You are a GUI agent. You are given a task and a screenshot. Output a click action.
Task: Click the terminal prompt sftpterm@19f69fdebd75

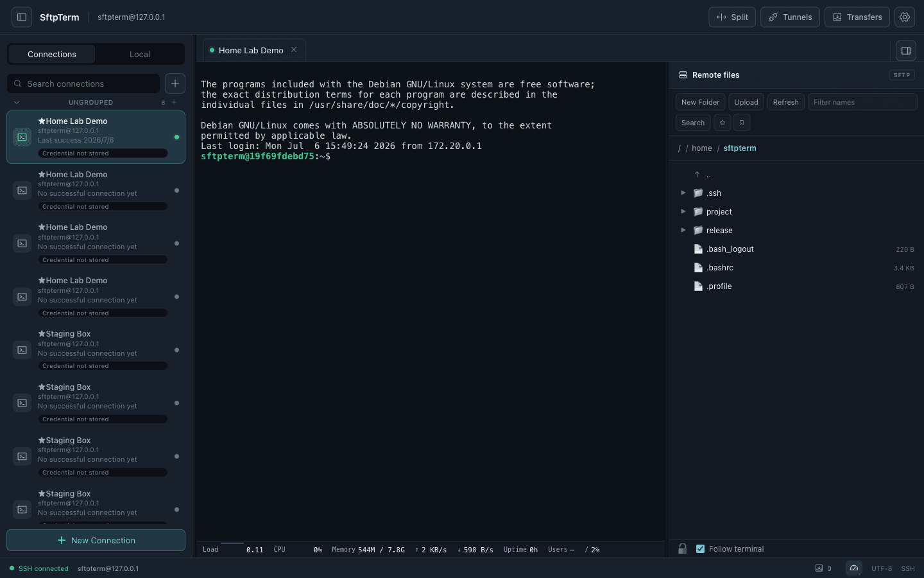click(257, 156)
